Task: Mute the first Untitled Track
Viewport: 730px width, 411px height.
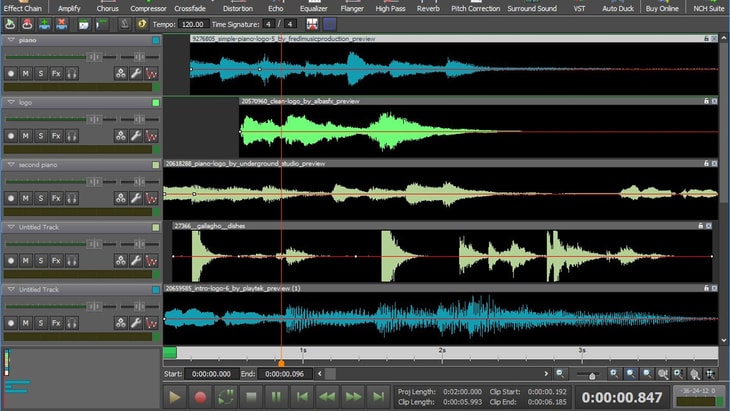Action: pos(26,260)
